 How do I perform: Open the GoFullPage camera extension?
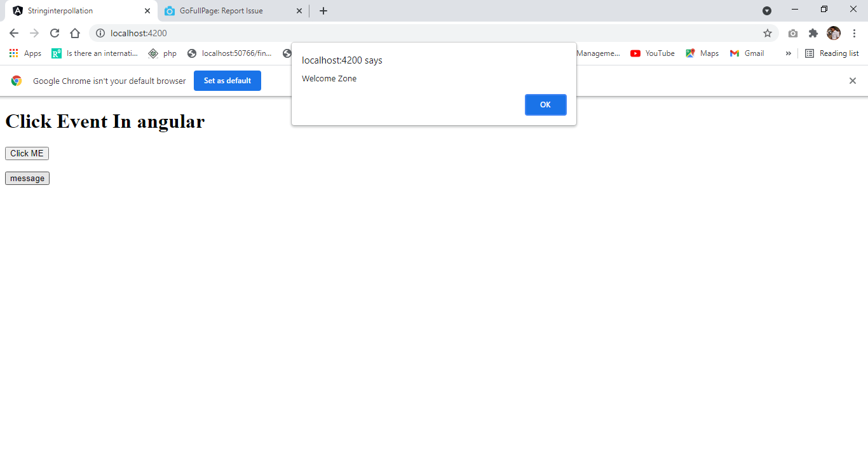[793, 33]
